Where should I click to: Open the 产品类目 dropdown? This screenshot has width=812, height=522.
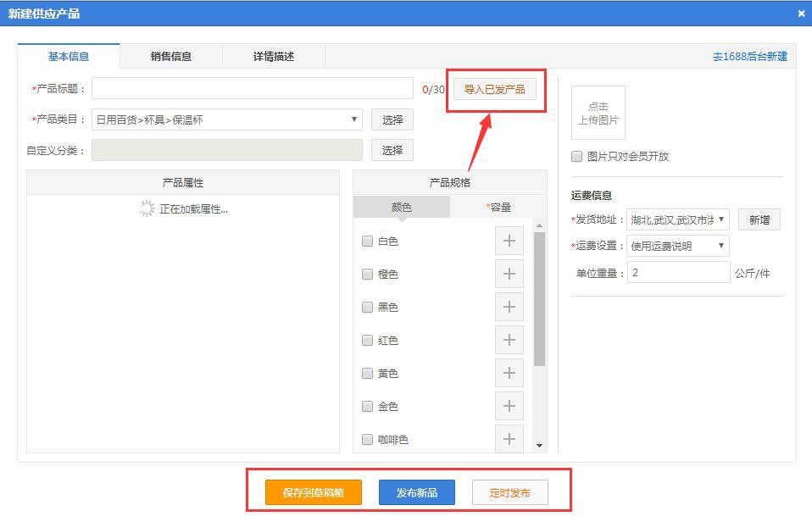click(227, 119)
